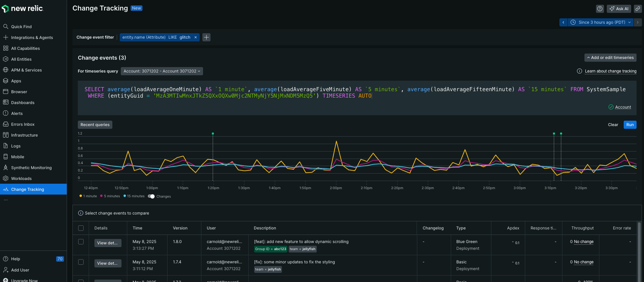View details for May 8 3:13:27 PM event
The width and height of the screenshot is (644, 282).
tap(108, 243)
